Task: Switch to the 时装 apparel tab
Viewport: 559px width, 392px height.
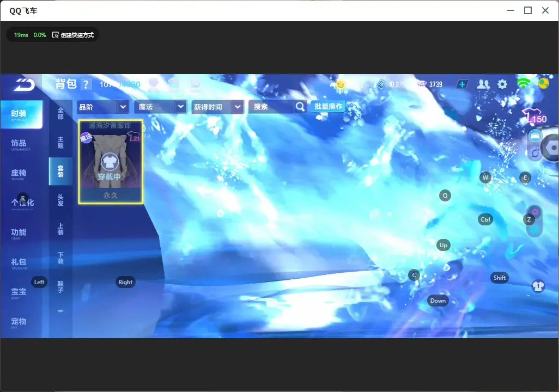Action: [x=21, y=114]
